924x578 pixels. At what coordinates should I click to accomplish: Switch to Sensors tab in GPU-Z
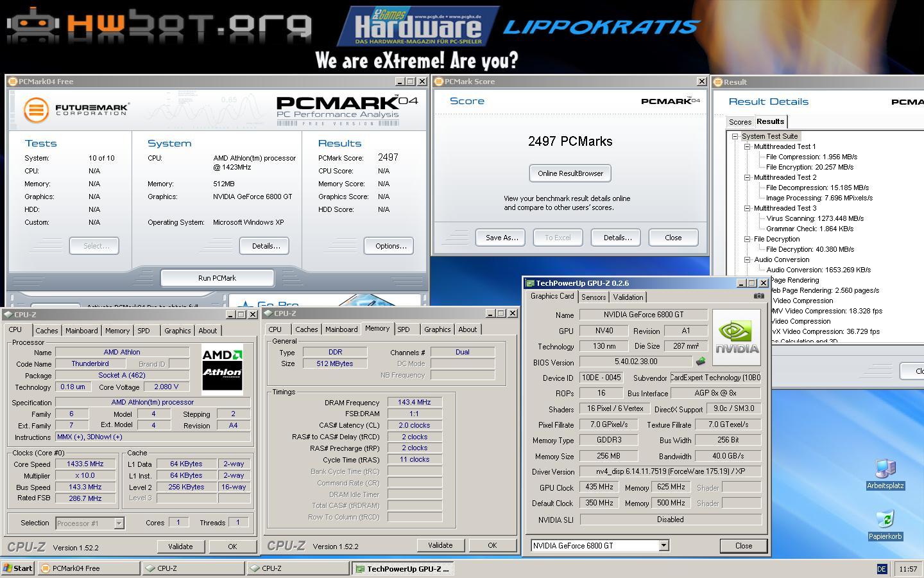click(x=594, y=297)
